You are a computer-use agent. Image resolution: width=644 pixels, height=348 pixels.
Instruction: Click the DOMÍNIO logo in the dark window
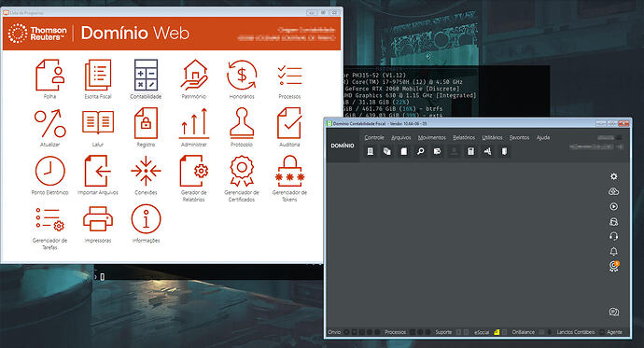343,146
